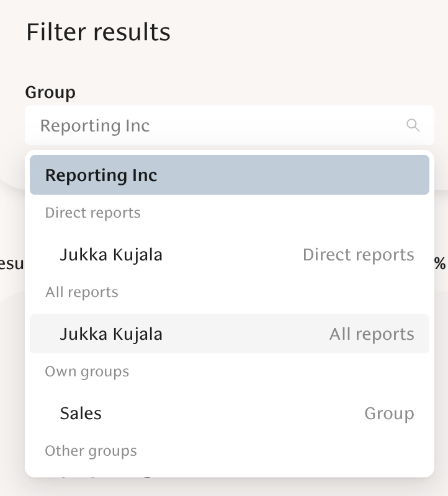Screen dimensions: 448x496
Task: Click the Direct reports section header
Action: pos(92,213)
